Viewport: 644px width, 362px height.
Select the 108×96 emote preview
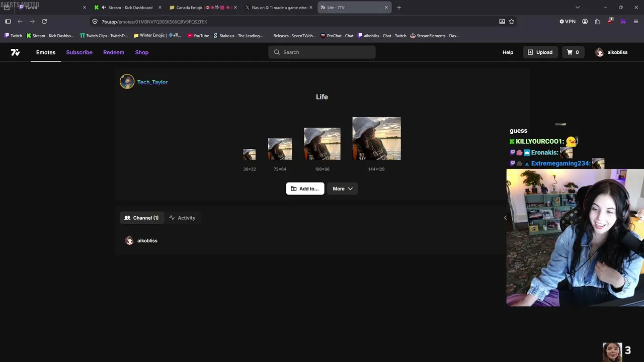[322, 144]
